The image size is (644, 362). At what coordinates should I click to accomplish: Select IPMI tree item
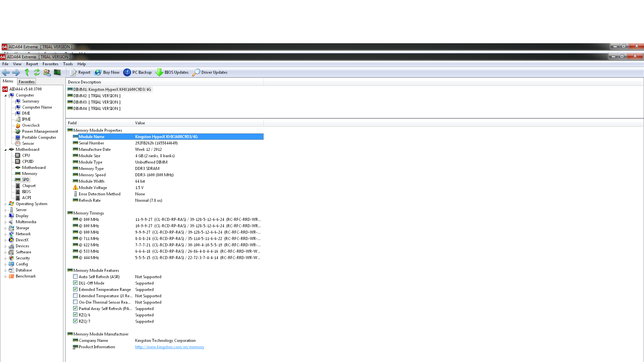pyautogui.click(x=26, y=119)
